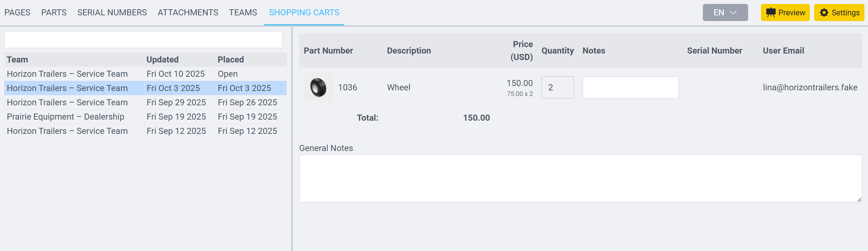
Task: Click the shopping cart search field
Action: click(143, 40)
